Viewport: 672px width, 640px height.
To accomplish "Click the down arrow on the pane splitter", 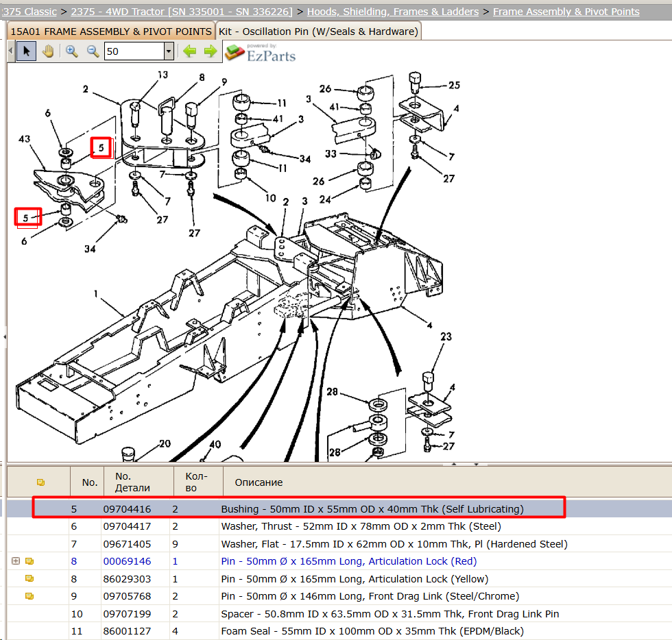I will point(476,464).
